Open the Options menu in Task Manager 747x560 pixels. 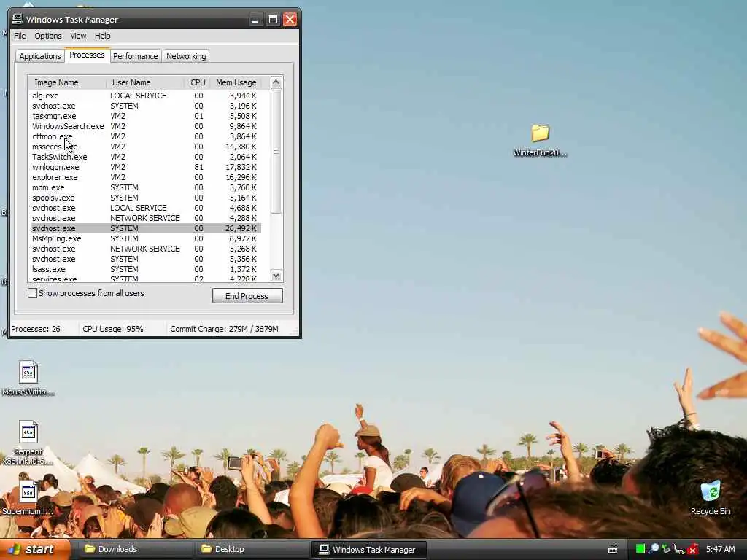[47, 36]
